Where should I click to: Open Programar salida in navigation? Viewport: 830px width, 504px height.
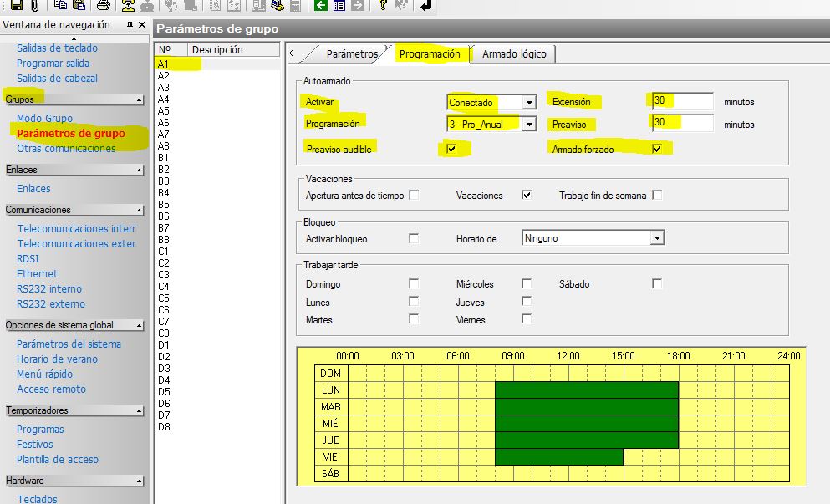(x=53, y=63)
